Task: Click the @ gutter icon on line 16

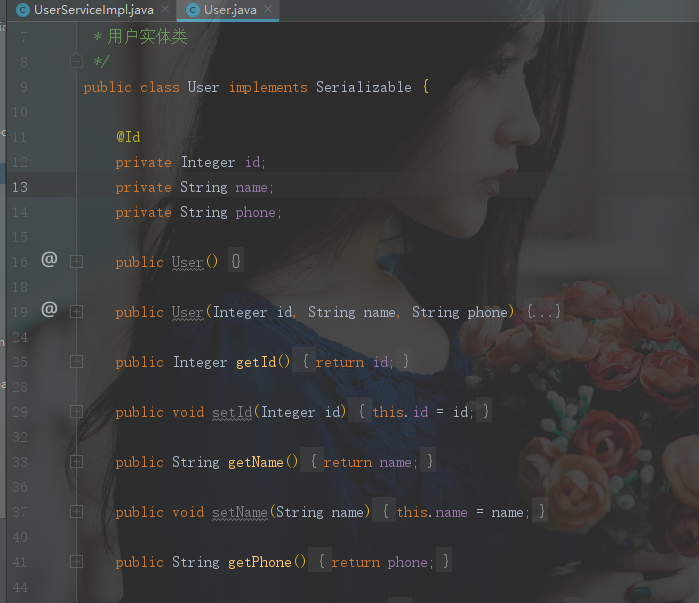Action: coord(49,259)
